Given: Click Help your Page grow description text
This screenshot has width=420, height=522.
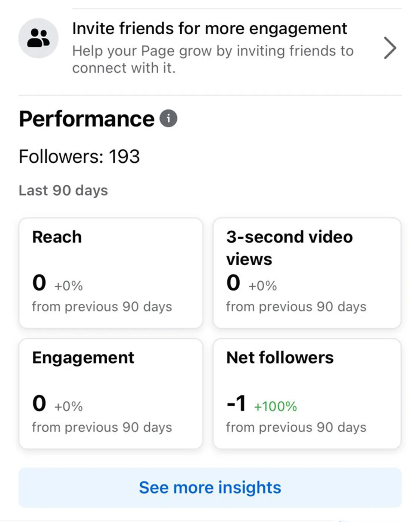Looking at the screenshot, I should click(x=213, y=59).
